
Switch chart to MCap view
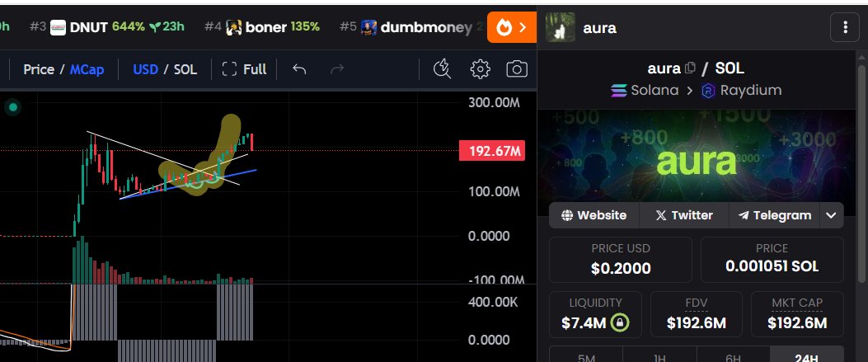[87, 69]
